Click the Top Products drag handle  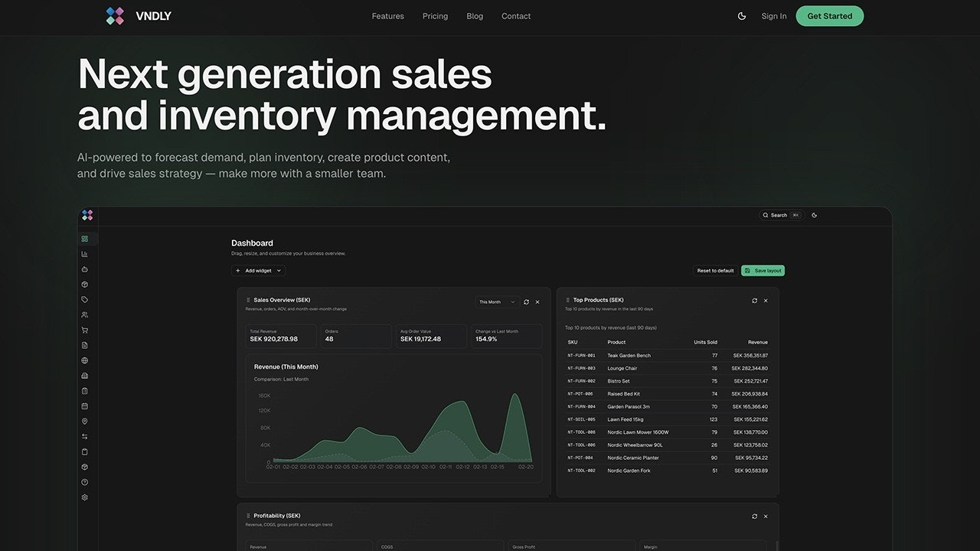tap(567, 300)
